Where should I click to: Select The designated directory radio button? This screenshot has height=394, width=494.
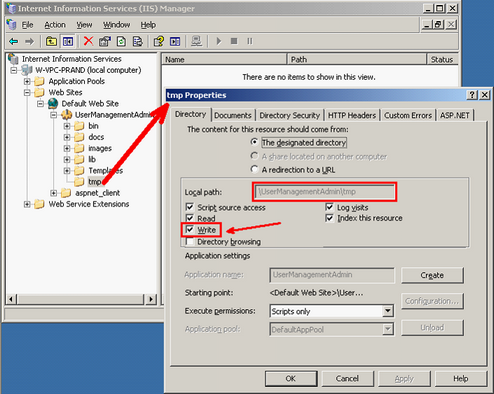point(254,142)
